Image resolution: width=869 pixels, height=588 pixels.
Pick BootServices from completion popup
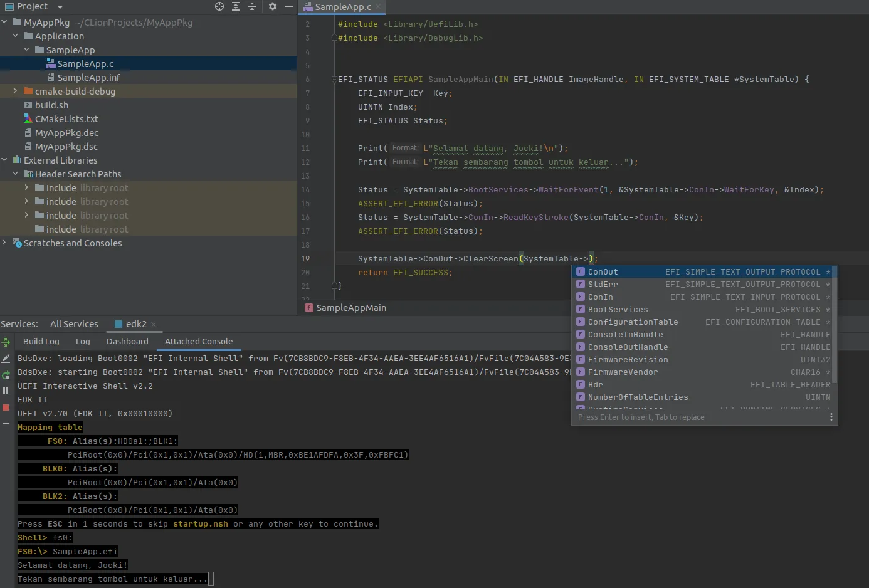[702, 309]
